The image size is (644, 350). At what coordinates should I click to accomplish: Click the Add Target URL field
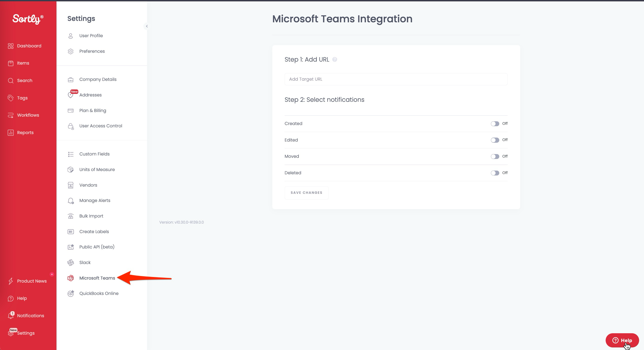(x=396, y=79)
